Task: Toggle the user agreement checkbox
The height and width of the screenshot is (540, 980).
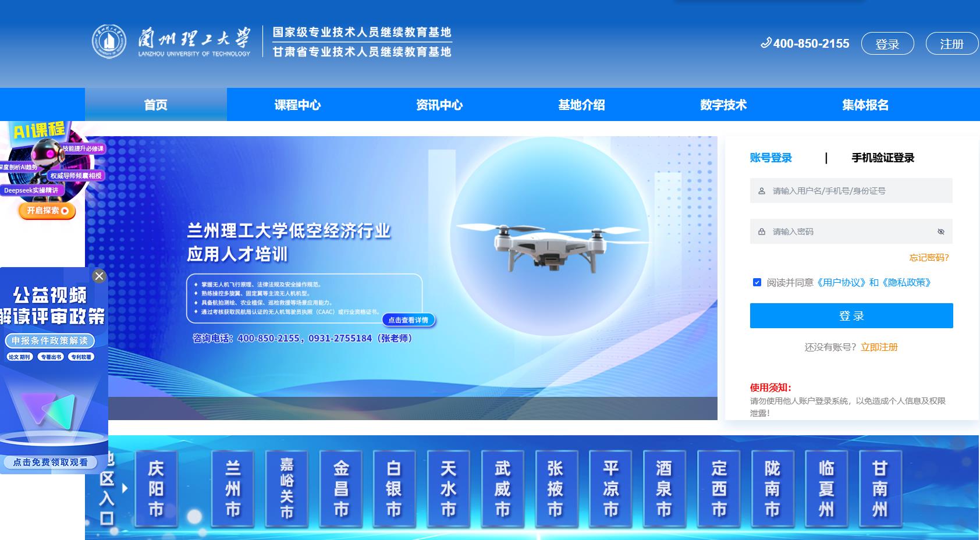Action: pos(757,282)
